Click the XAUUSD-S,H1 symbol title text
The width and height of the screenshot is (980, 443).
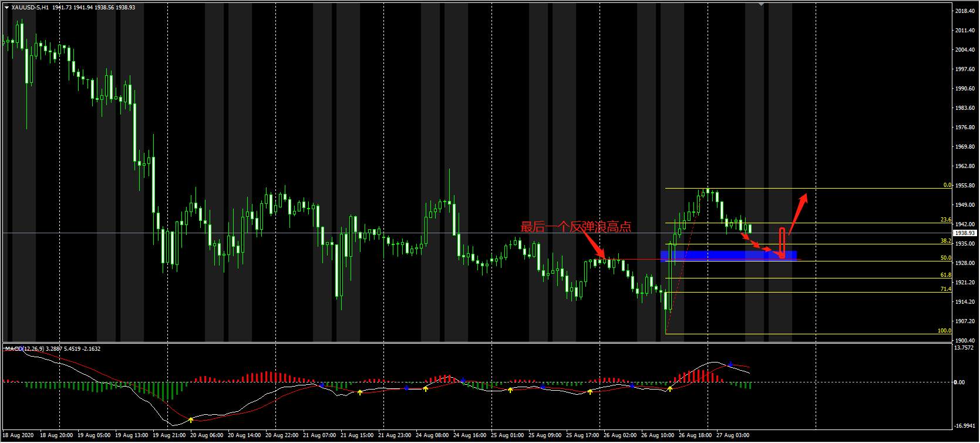(x=30, y=8)
